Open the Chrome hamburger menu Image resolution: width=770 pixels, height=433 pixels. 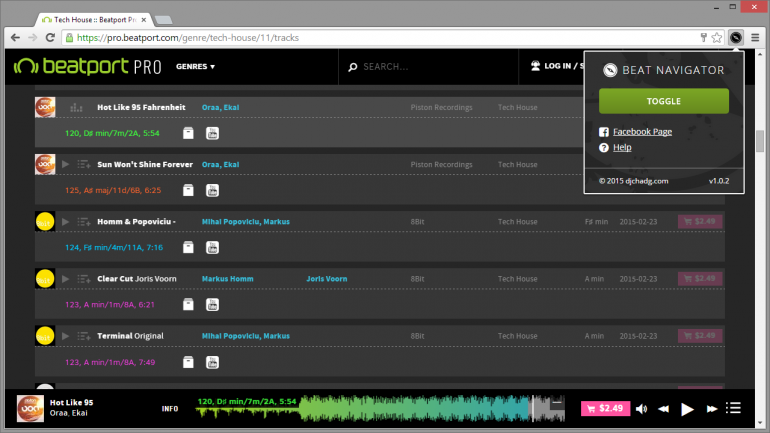point(755,37)
